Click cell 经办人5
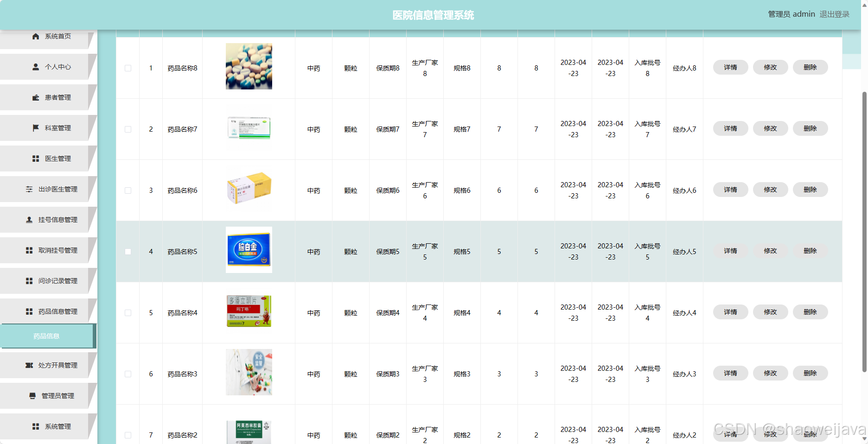 (x=684, y=252)
